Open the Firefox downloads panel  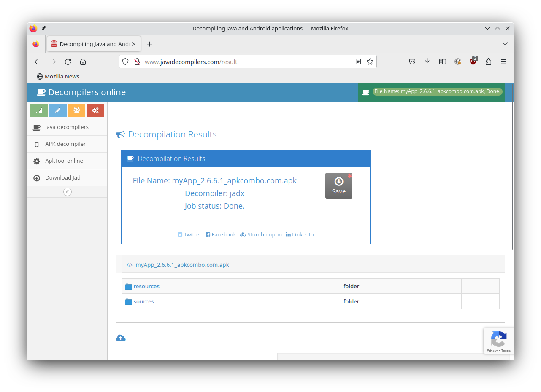click(x=427, y=62)
